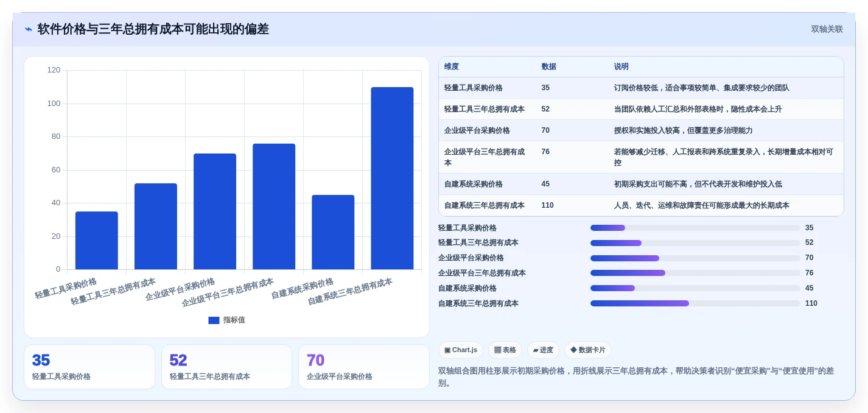Click the bar for 企业级平台三年总拥有成本
This screenshot has height=413, width=868.
tap(274, 206)
